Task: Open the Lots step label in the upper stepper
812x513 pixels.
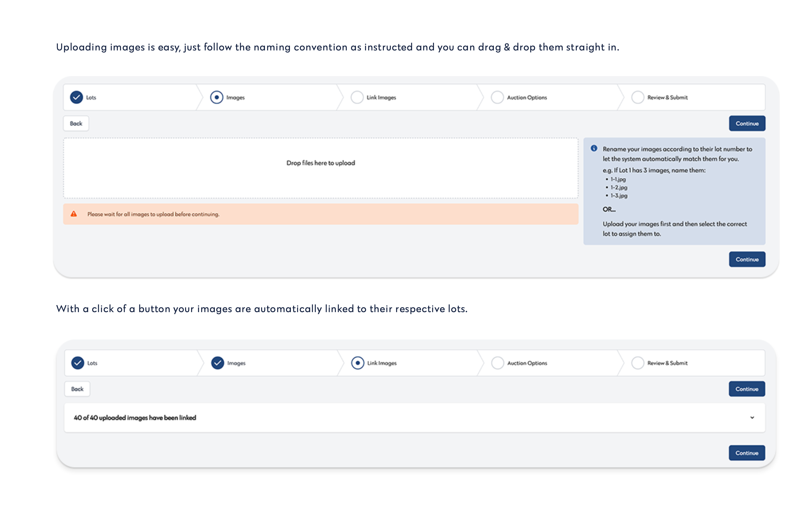Action: (91, 97)
